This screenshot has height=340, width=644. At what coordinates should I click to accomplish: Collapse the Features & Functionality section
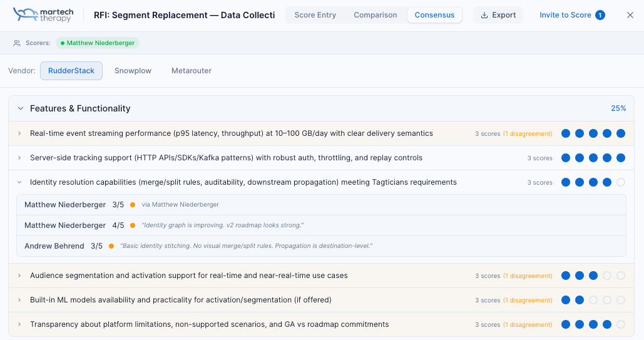pos(21,108)
